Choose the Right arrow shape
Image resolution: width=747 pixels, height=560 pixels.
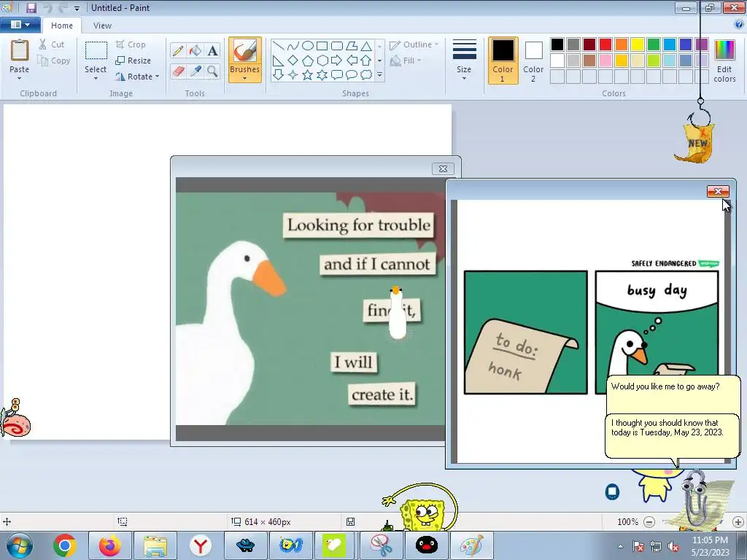pos(337,61)
